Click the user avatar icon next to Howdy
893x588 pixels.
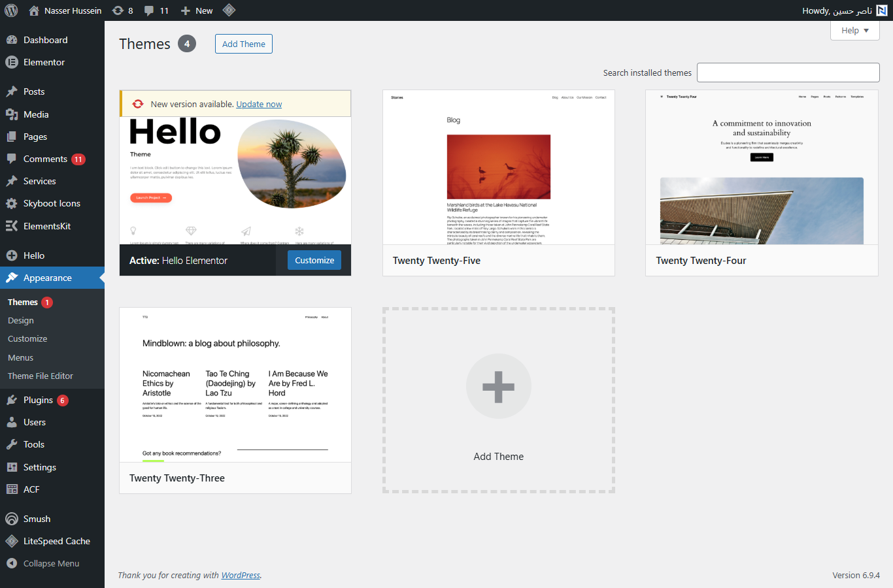click(882, 10)
